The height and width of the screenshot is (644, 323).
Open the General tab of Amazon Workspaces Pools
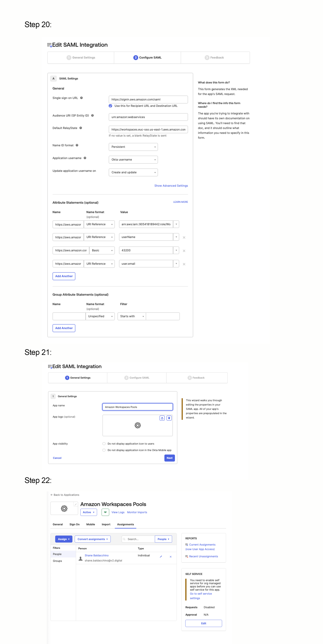[x=58, y=525]
